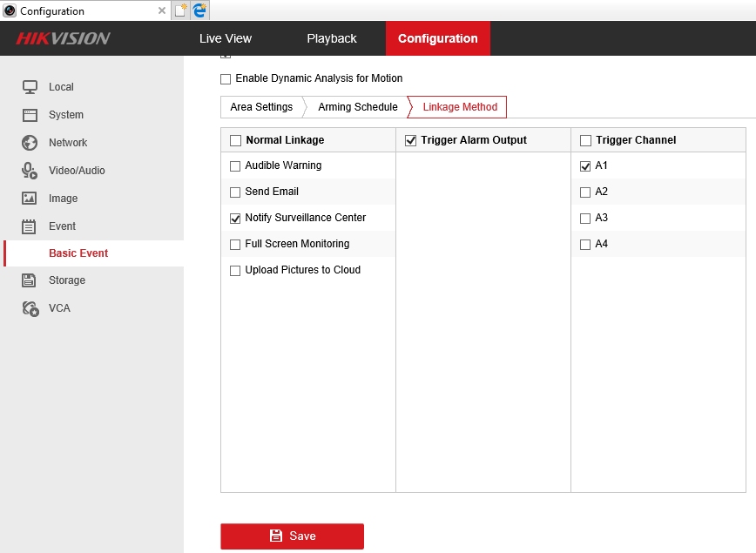Viewport: 756px width, 553px height.
Task: Click the VCA icon in sidebar
Action: pos(30,308)
